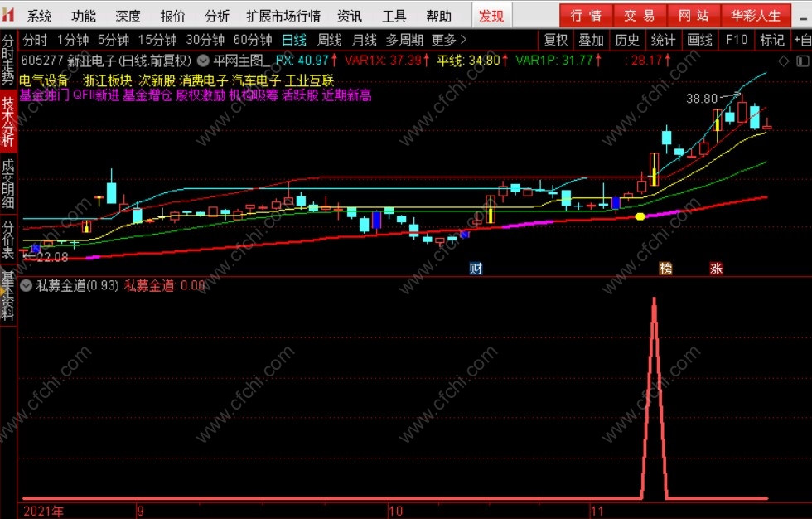This screenshot has width=812, height=519.
Task: Click the 消费电子 tag
Action: (204, 80)
